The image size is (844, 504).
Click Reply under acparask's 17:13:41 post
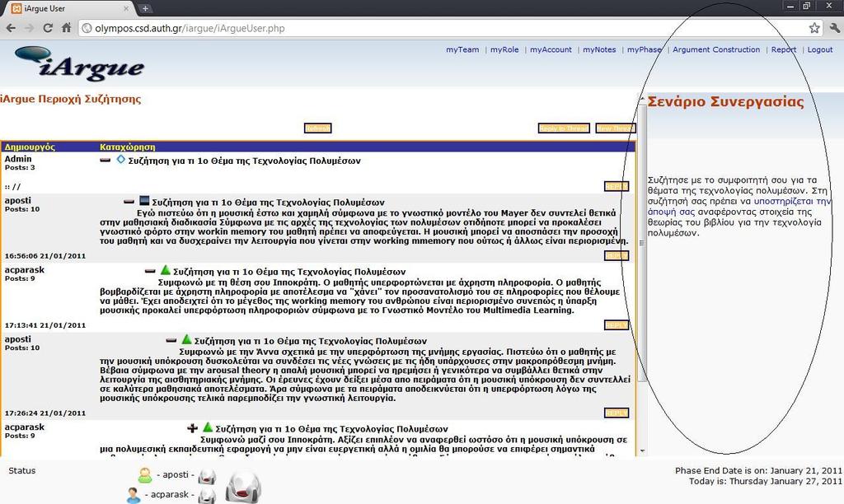tap(616, 325)
